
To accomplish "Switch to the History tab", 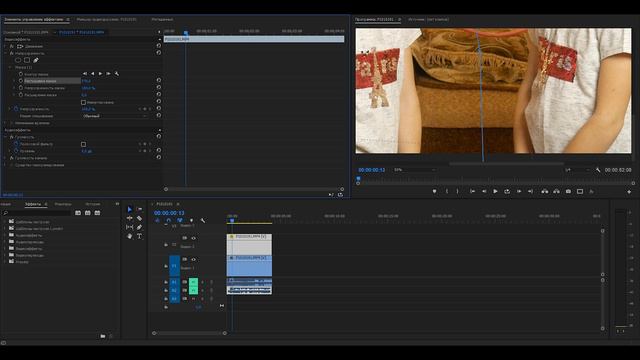I will point(93,204).
